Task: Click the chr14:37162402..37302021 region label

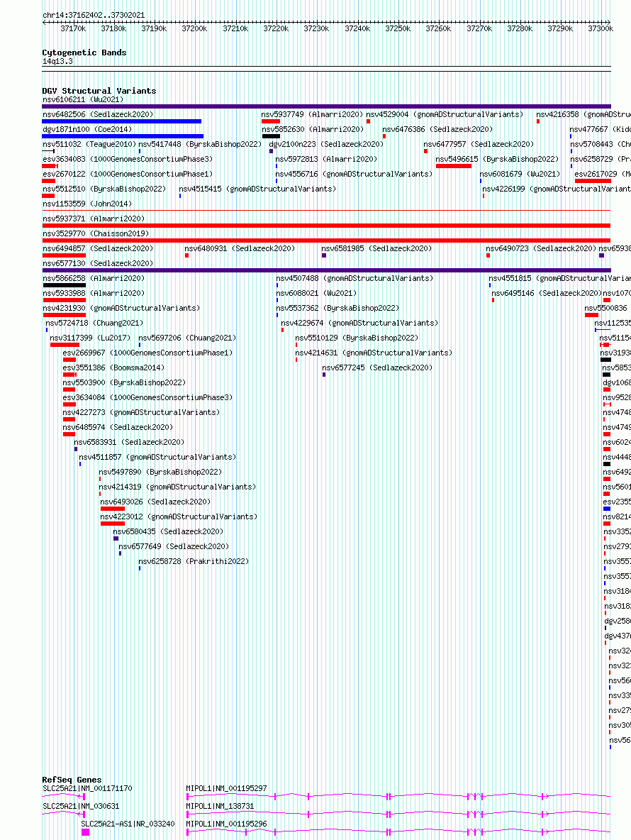Action: pyautogui.click(x=94, y=15)
